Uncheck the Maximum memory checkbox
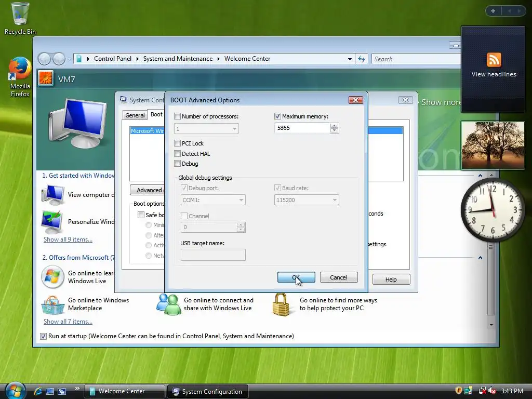The image size is (532, 399). (x=277, y=116)
